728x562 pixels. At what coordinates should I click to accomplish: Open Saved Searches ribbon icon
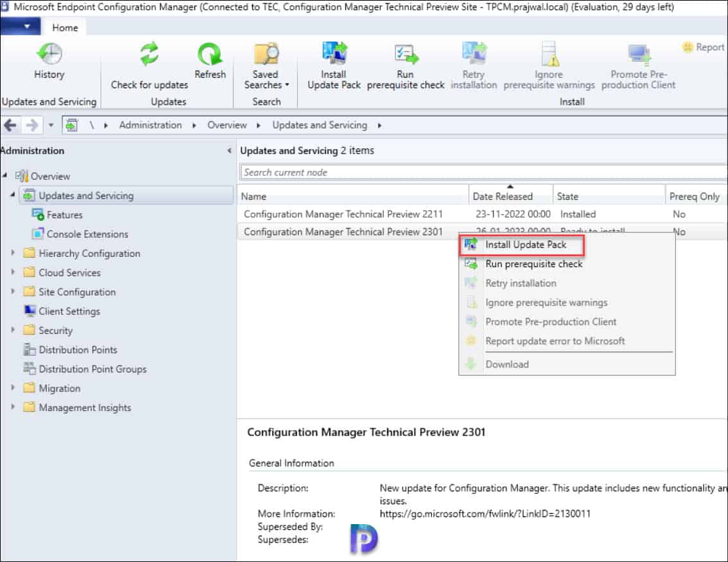click(x=266, y=53)
